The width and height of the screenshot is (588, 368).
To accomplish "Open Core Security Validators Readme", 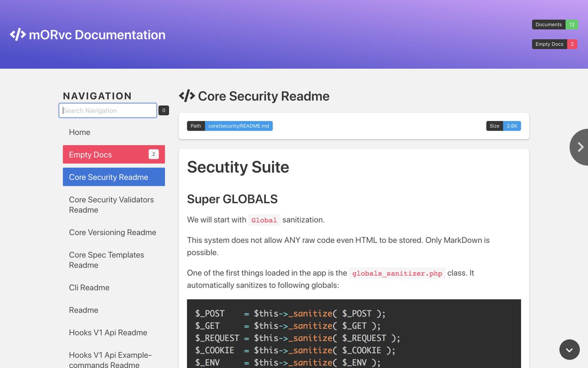I will (114, 205).
